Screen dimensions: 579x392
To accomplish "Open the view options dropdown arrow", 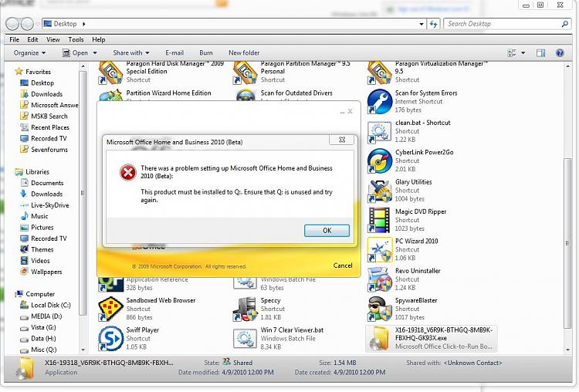I will pos(523,52).
